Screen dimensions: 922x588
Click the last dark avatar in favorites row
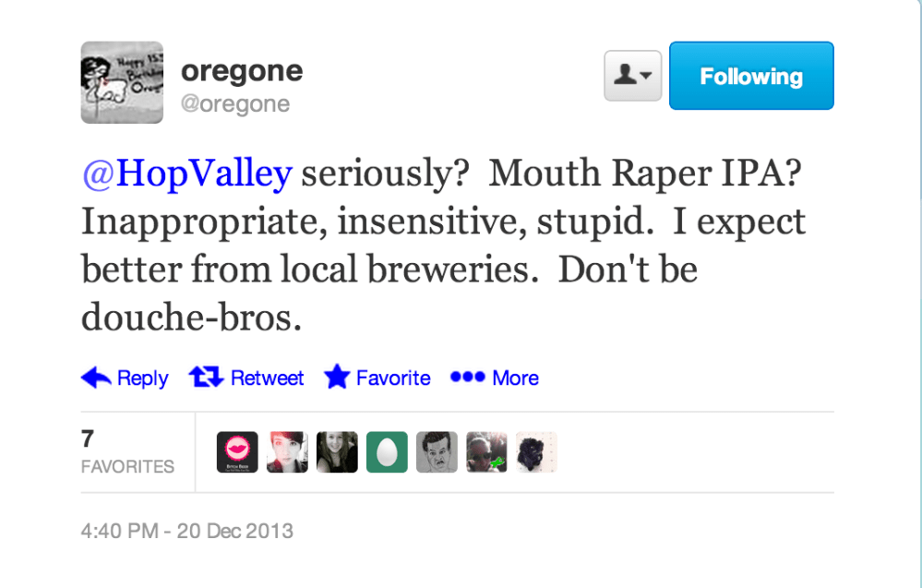point(536,451)
